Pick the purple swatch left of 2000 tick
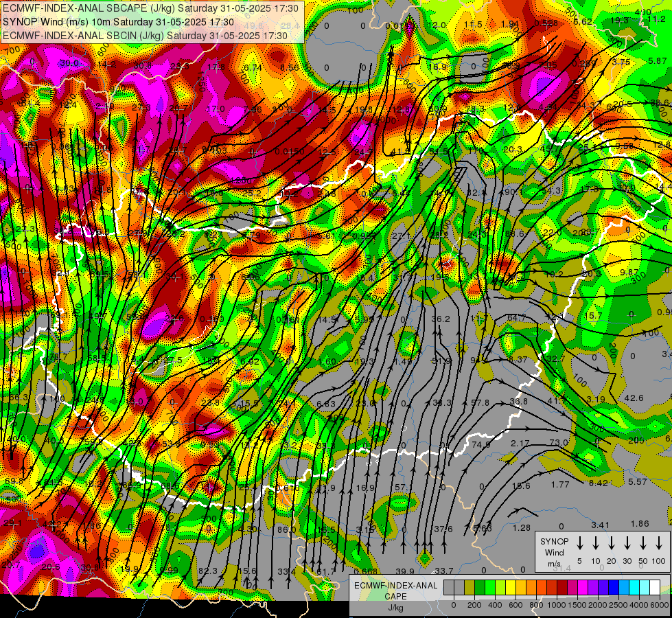This screenshot has width=672, height=618. pos(592,587)
